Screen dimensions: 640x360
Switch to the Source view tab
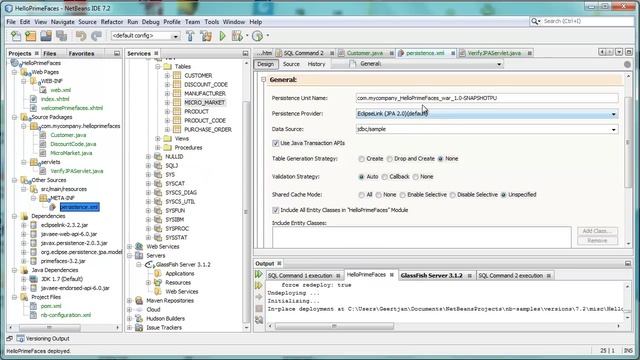[291, 64]
